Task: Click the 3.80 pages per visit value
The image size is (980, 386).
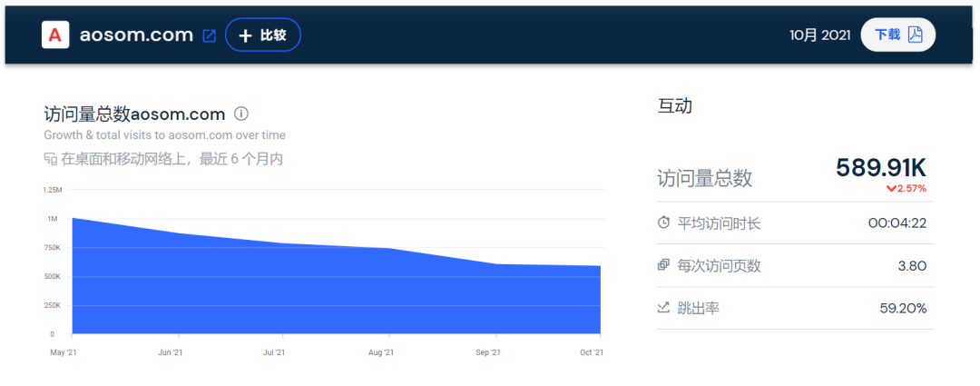Action: click(x=913, y=266)
